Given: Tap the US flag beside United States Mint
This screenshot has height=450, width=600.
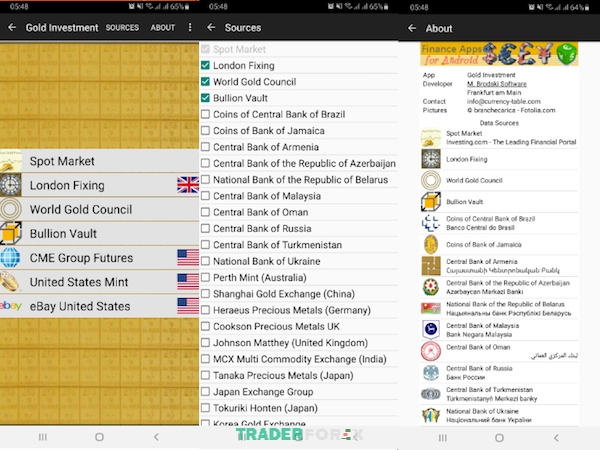Looking at the screenshot, I should 188,282.
